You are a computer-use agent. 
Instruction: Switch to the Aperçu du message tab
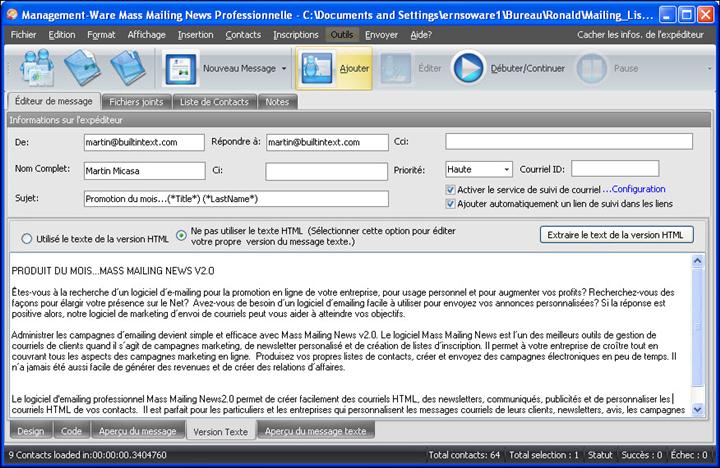138,431
